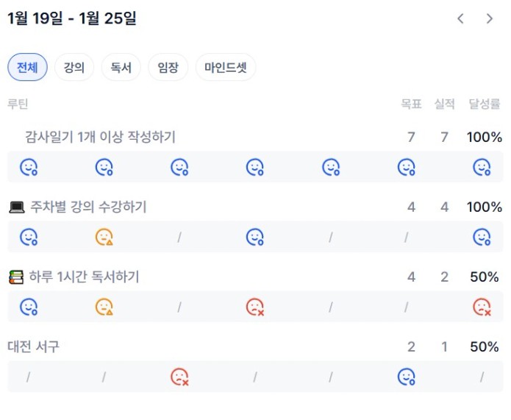Open the 독서 filter tab
This screenshot has width=511, height=420.
pyautogui.click(x=121, y=68)
